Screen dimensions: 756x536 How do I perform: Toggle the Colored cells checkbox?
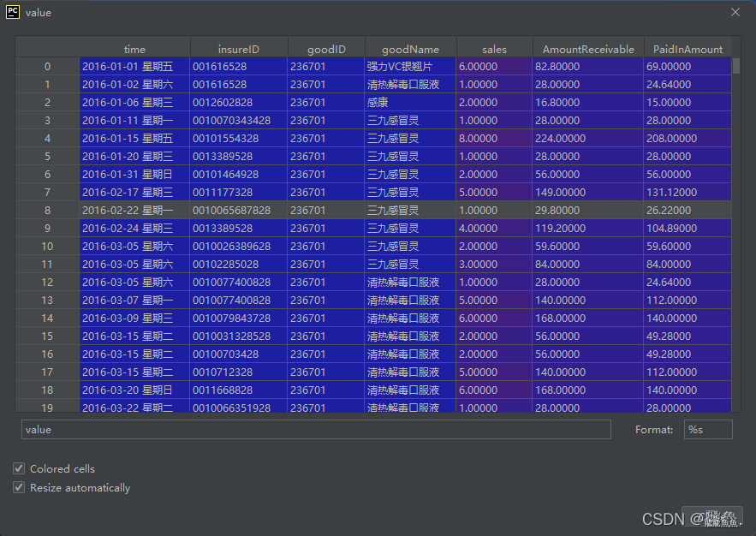point(19,468)
